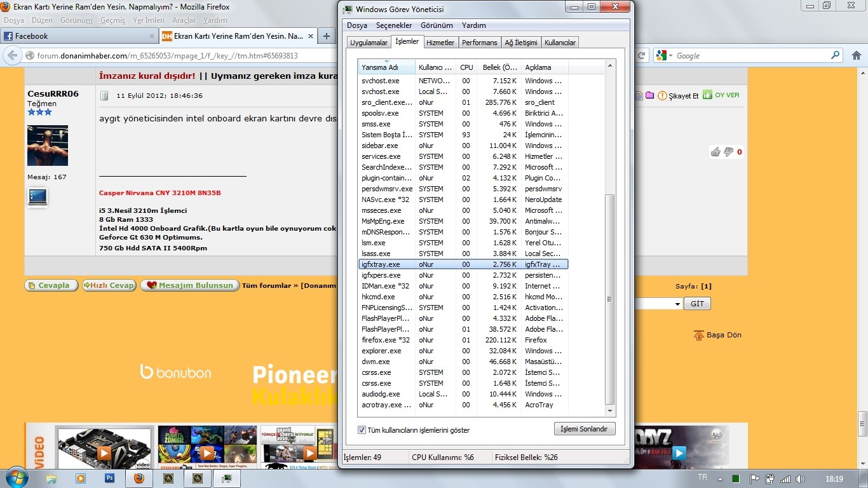
Task: Select the dwm.exe process row
Action: pos(463,362)
